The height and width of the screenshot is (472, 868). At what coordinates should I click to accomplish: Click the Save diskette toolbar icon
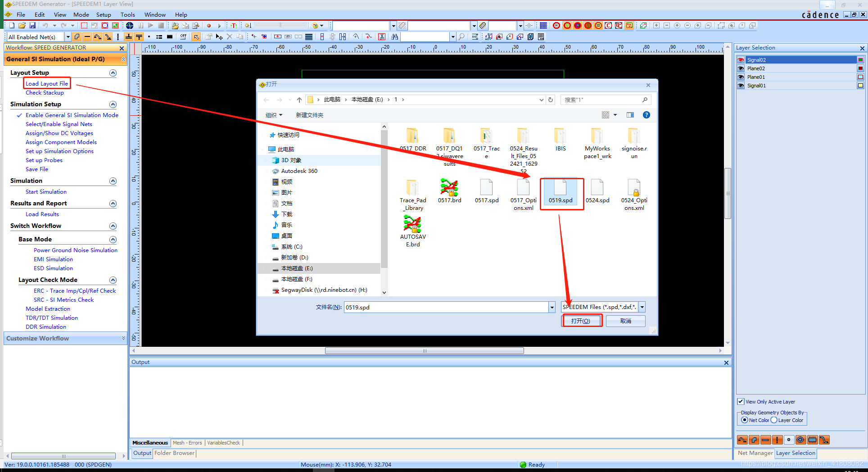pos(32,26)
